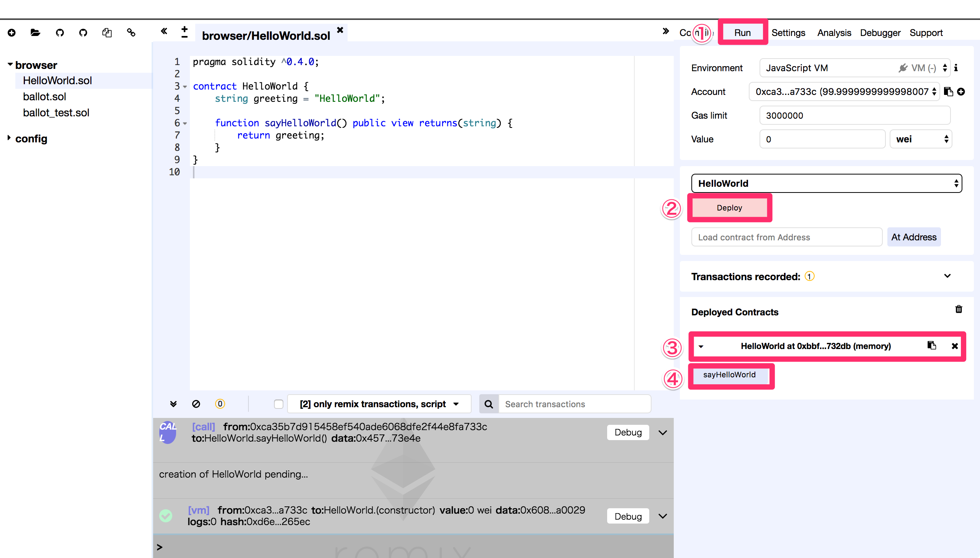Open ballot_test.sol in the file tree
This screenshot has width=980, height=558.
[56, 113]
